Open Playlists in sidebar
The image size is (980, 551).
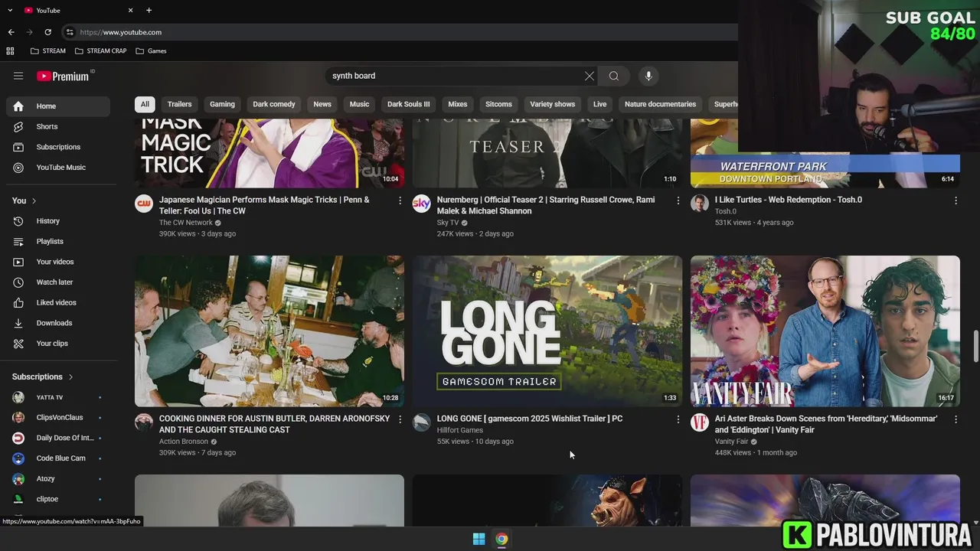pos(58,241)
